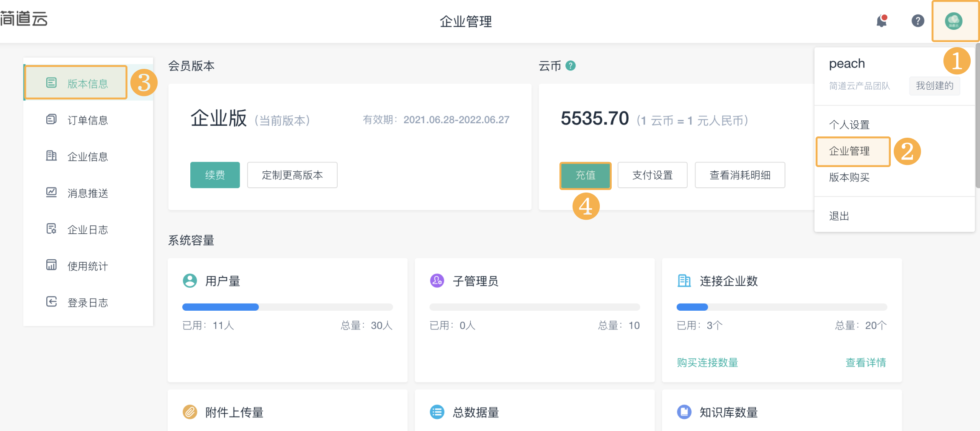Click the 企业日志 sidebar icon
Viewport: 980px width, 431px height.
51,229
